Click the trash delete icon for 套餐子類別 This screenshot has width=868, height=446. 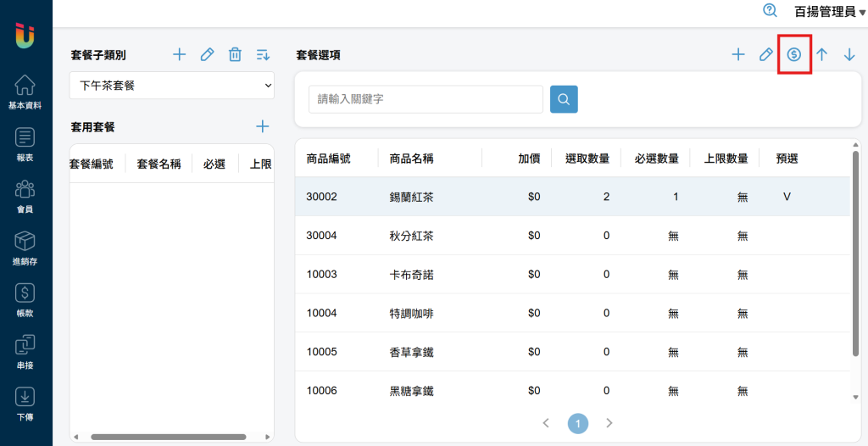[235, 55]
